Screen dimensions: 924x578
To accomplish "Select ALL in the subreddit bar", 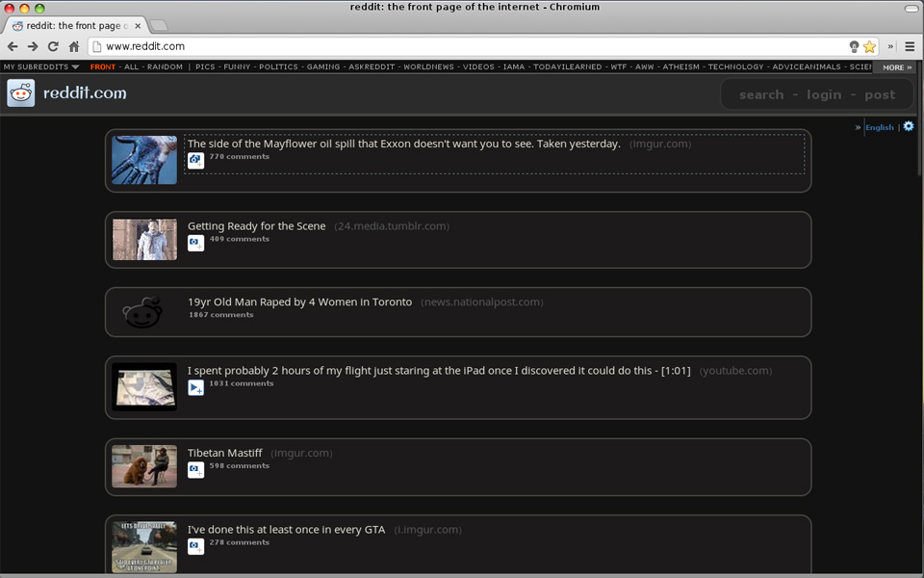I will tap(132, 67).
